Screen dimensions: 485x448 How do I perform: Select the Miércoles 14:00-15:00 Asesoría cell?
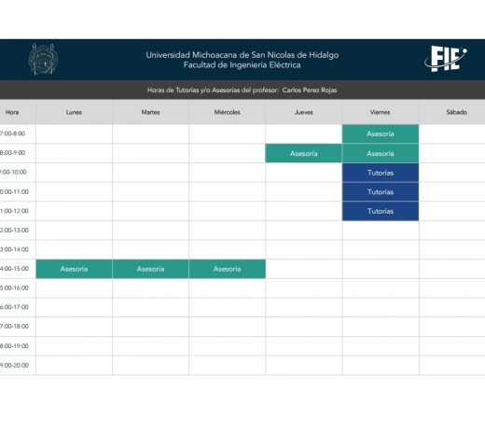click(228, 269)
